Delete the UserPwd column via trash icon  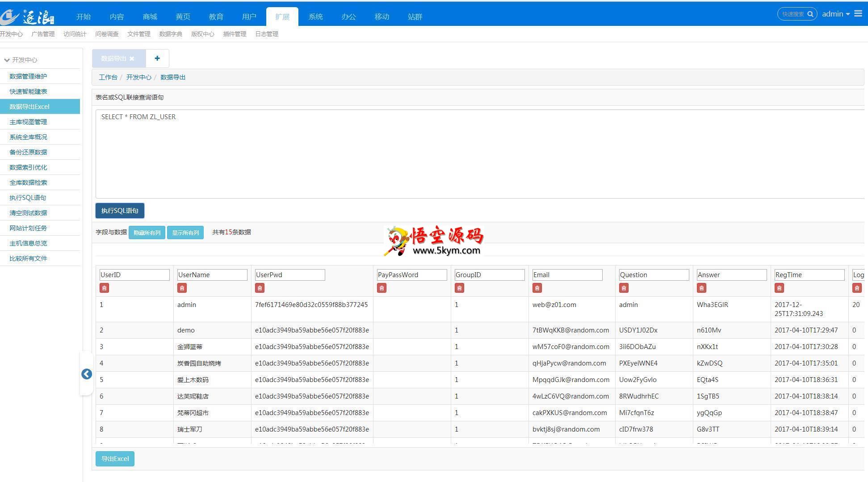[260, 288]
